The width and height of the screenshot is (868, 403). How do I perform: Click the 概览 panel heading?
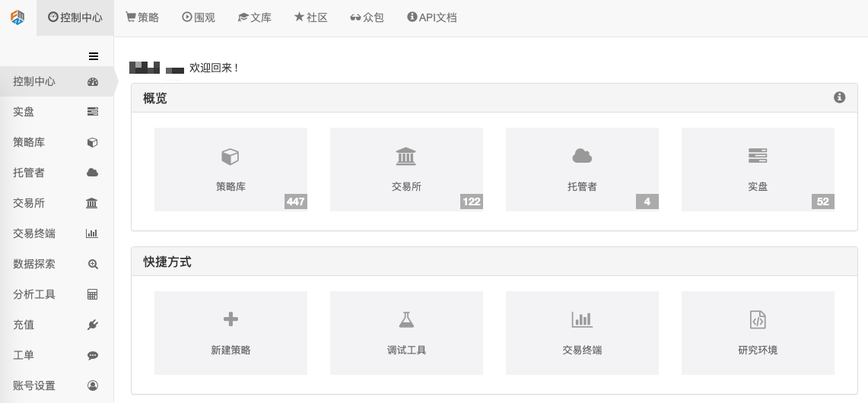tap(155, 99)
